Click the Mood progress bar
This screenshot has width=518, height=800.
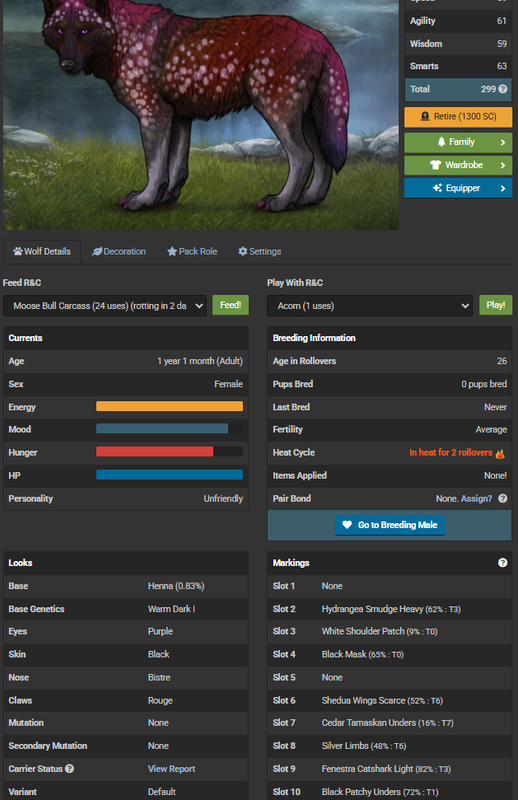point(169,429)
